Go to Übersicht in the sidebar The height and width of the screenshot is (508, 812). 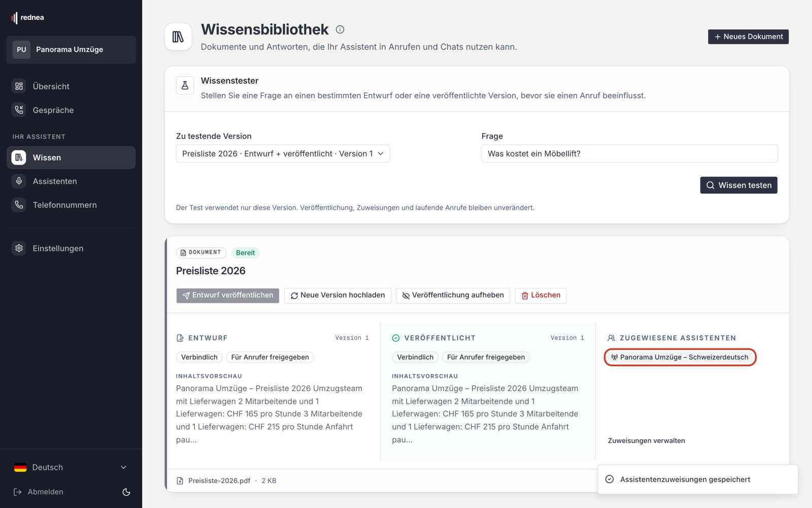coord(71,86)
